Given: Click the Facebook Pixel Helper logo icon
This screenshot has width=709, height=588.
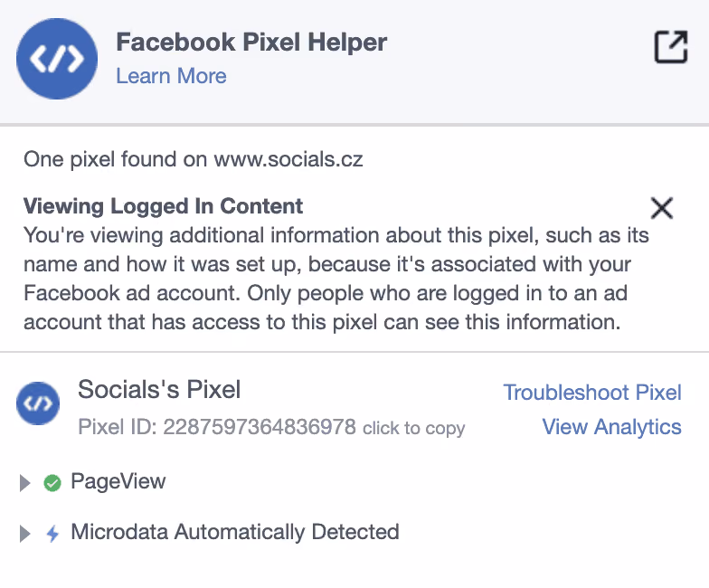Looking at the screenshot, I should click(x=57, y=59).
